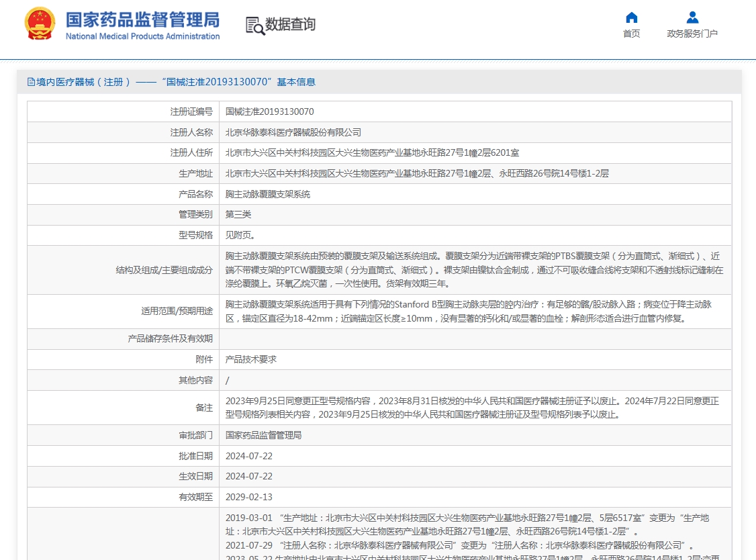This screenshot has width=756, height=560.
Task: Click the 适用范围/预期用途 label
Action: (177, 311)
